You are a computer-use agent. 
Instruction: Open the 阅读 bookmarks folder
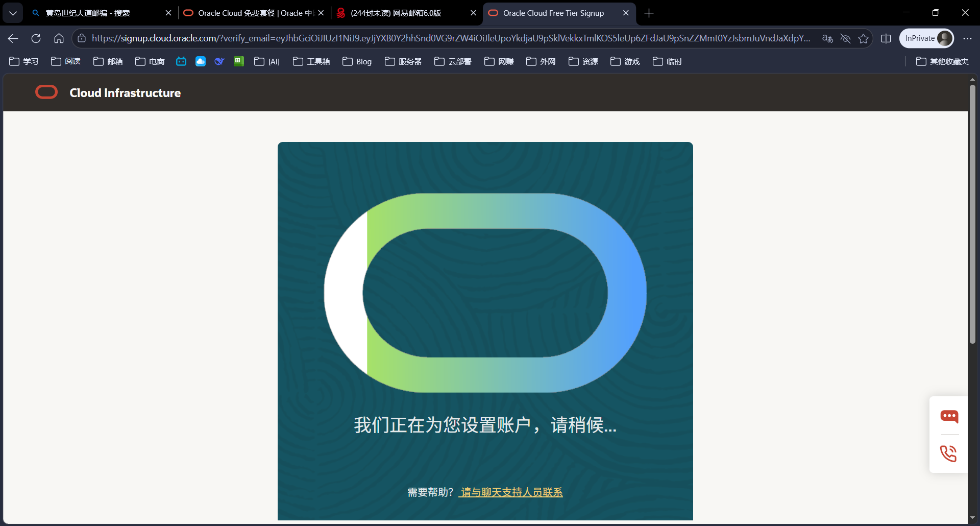point(66,61)
